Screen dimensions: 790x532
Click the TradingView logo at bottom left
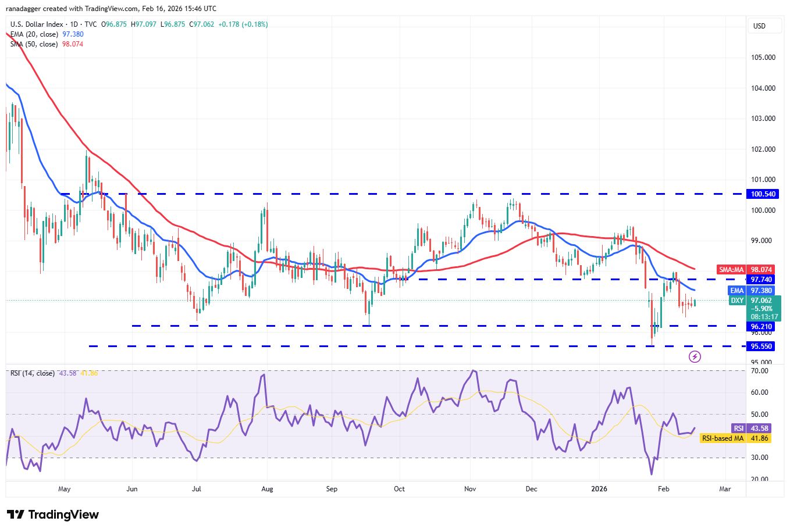coord(53,515)
